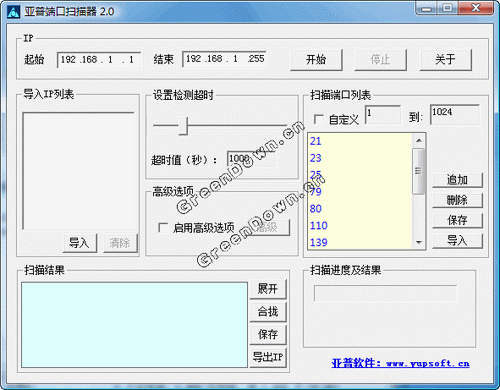Click the 超时值 timeout value field
The width and height of the screenshot is (500, 390).
click(x=251, y=159)
